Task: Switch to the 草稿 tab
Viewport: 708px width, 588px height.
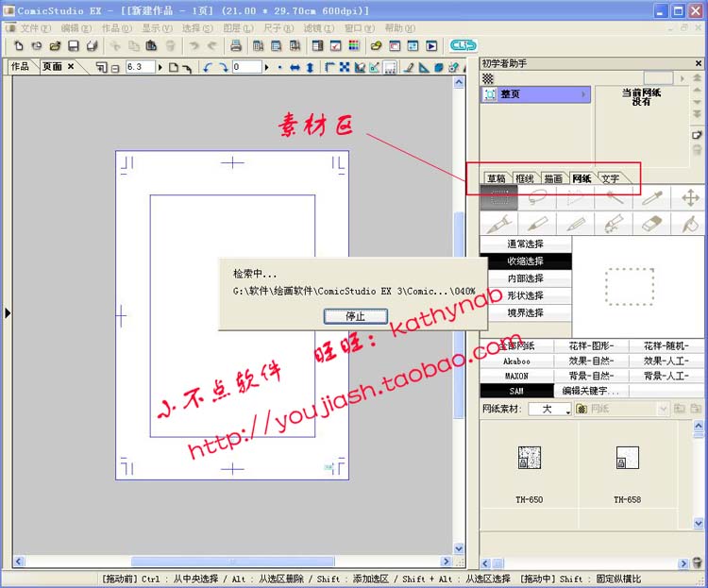Action: point(497,178)
